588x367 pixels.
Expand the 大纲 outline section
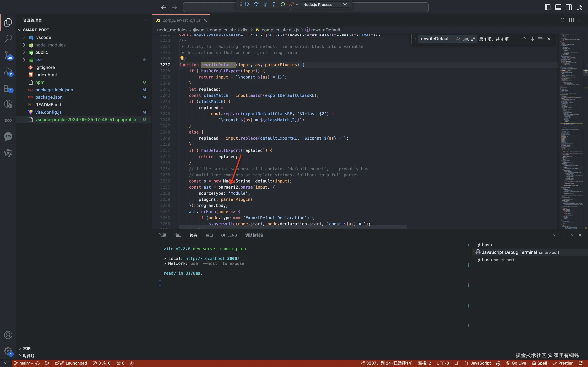click(27, 348)
